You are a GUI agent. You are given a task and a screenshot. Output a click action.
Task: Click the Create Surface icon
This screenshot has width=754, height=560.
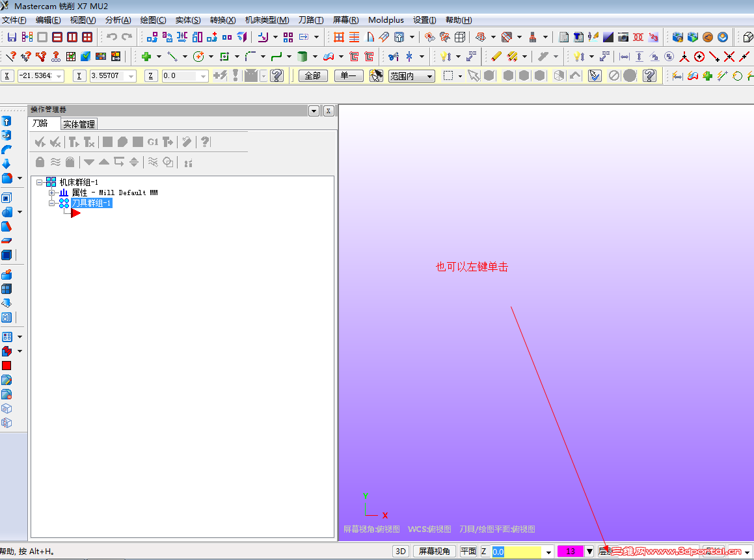pyautogui.click(x=329, y=57)
